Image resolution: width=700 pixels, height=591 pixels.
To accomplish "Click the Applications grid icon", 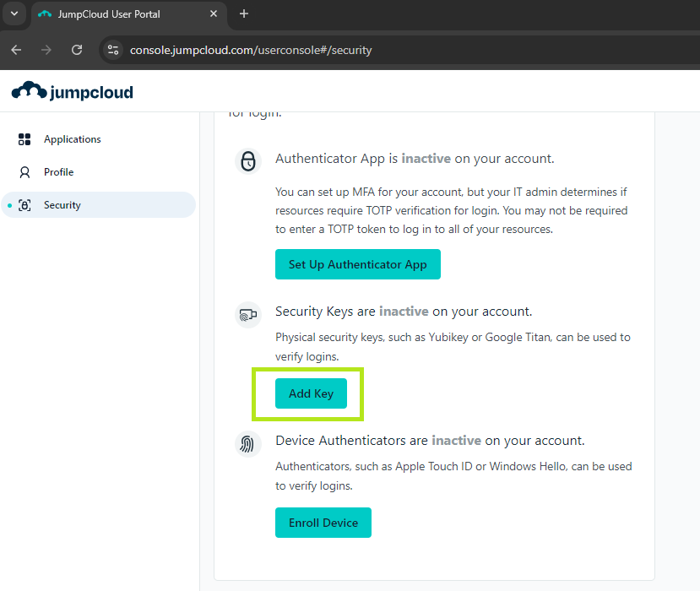I will pyautogui.click(x=24, y=139).
